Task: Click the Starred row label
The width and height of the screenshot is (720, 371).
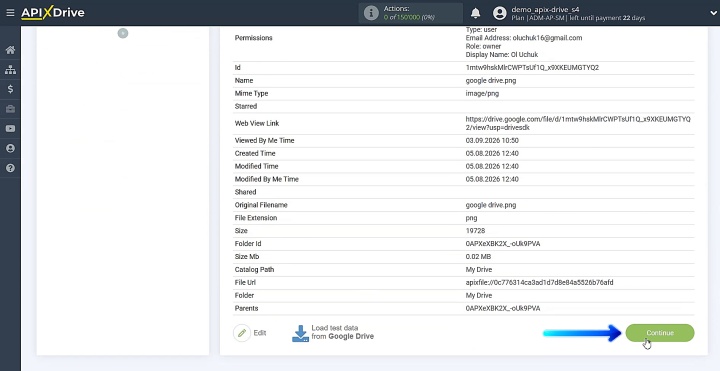Action: pyautogui.click(x=246, y=106)
